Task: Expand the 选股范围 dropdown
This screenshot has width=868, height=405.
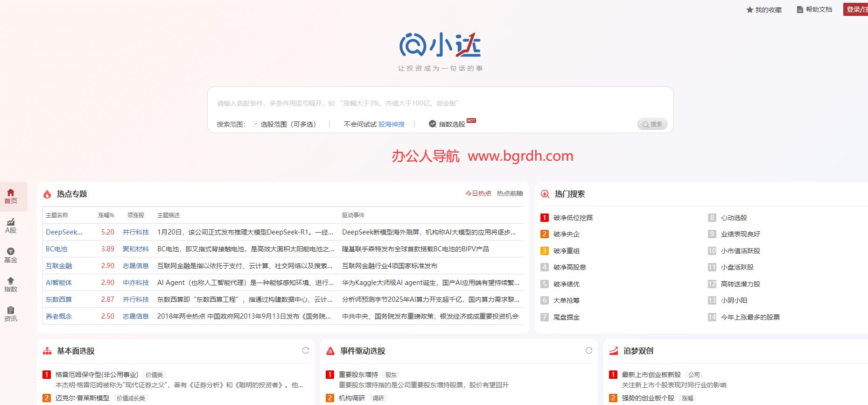Action: tap(256, 124)
